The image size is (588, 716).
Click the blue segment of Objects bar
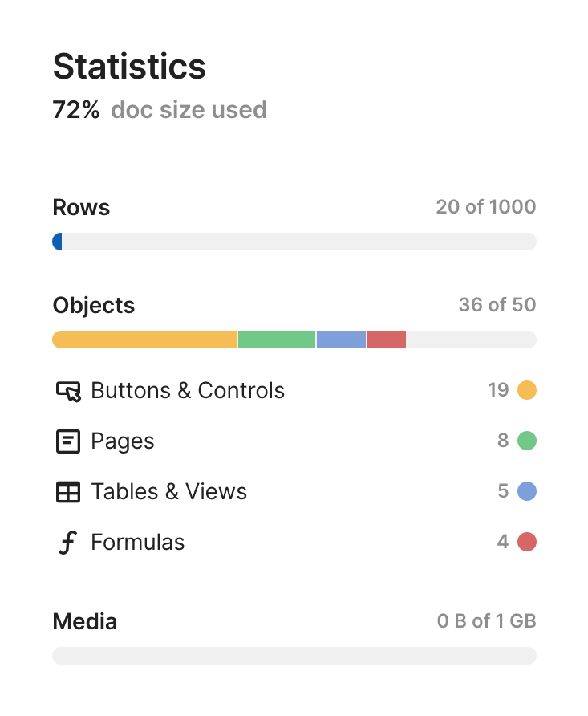341,340
